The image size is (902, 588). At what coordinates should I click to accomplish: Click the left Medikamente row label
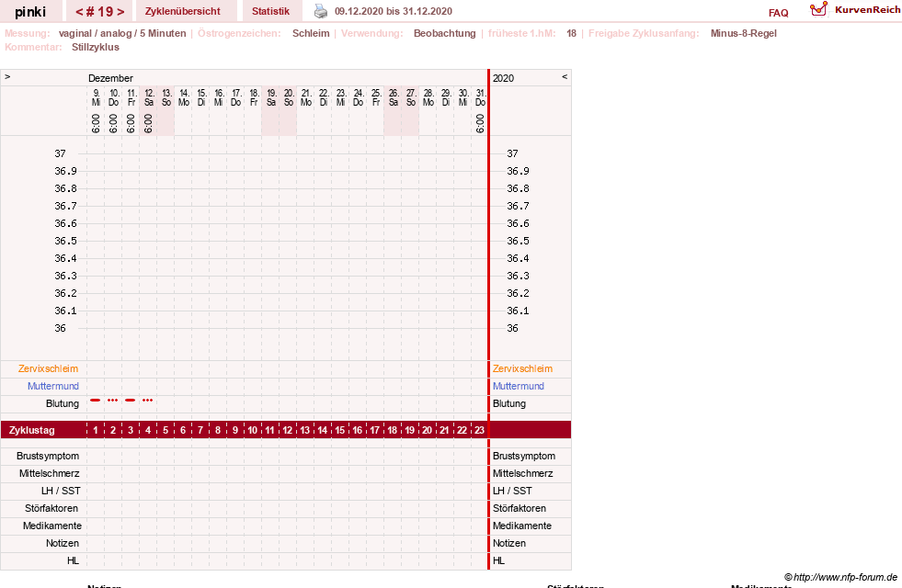51,526
